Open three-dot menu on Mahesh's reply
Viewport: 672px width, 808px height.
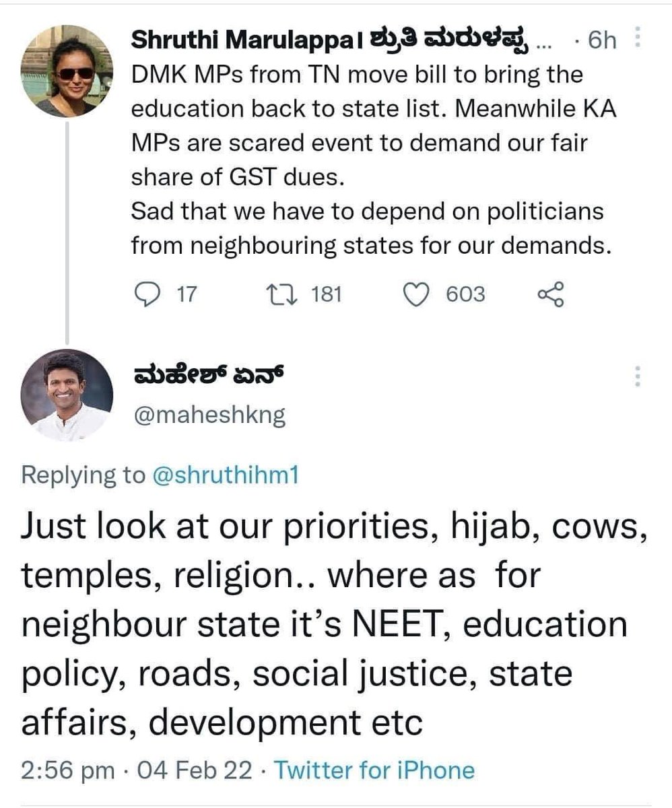pyautogui.click(x=636, y=377)
